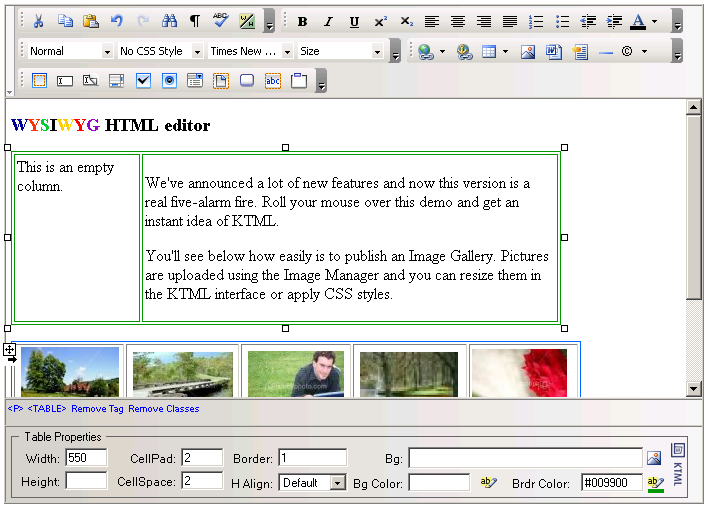Viewport: 708px width, 508px height.
Task: Insert a button form element
Action: (247, 81)
